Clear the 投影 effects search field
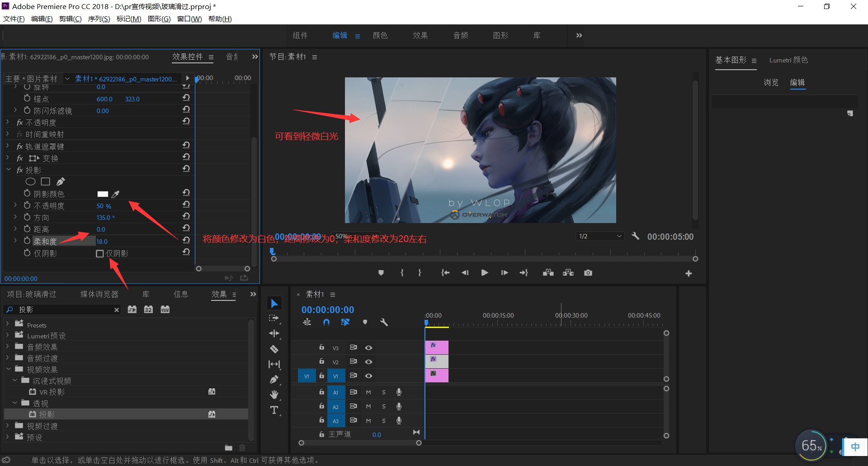Viewport: 868px width, 466px height. pyautogui.click(x=117, y=310)
